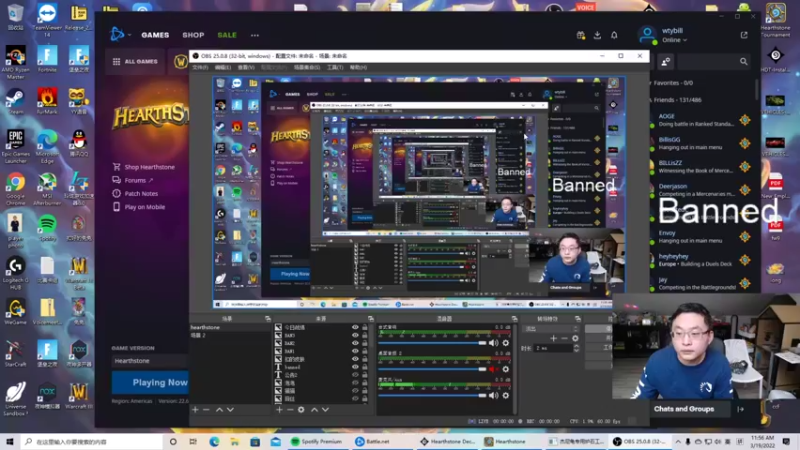Open OBS Edit menu

pos(222,67)
